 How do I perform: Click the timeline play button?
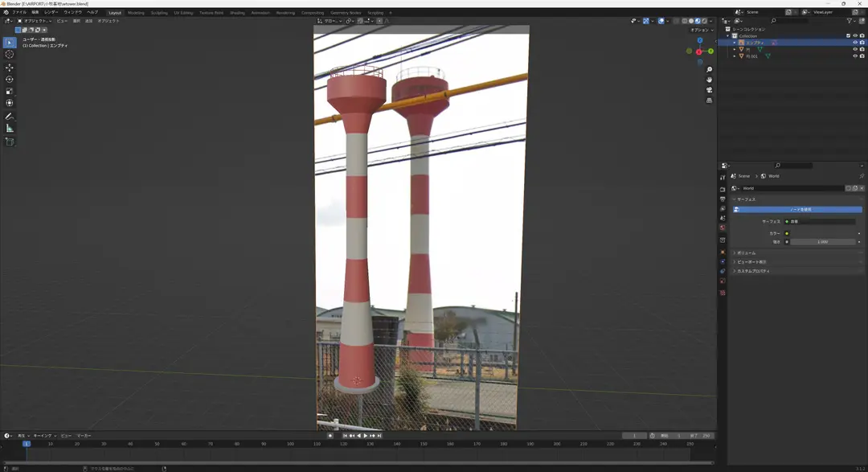(366, 436)
